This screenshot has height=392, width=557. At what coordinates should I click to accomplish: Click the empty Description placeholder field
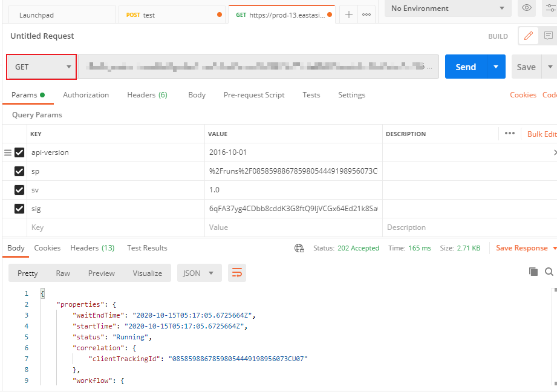coord(470,227)
